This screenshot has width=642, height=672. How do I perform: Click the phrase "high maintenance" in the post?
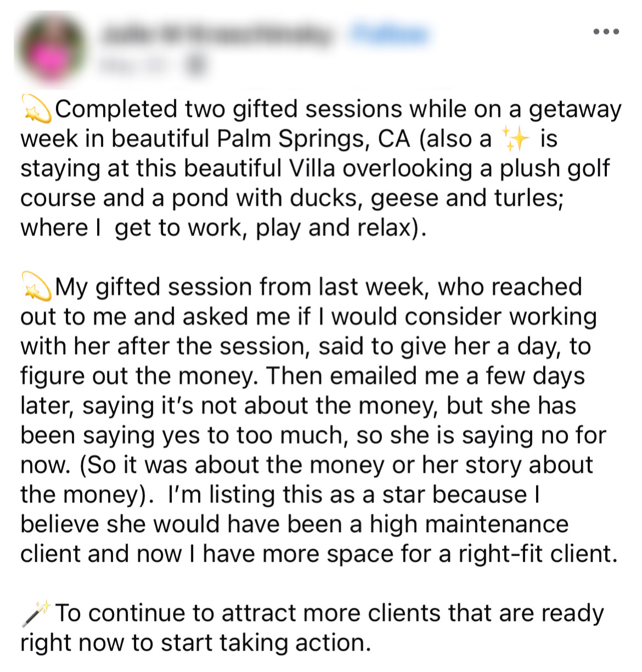point(469,524)
